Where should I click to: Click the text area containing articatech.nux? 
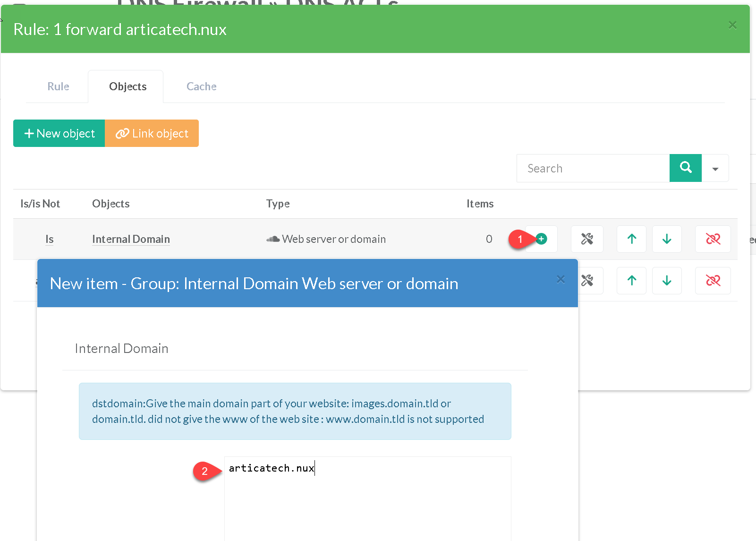pyautogui.click(x=367, y=496)
